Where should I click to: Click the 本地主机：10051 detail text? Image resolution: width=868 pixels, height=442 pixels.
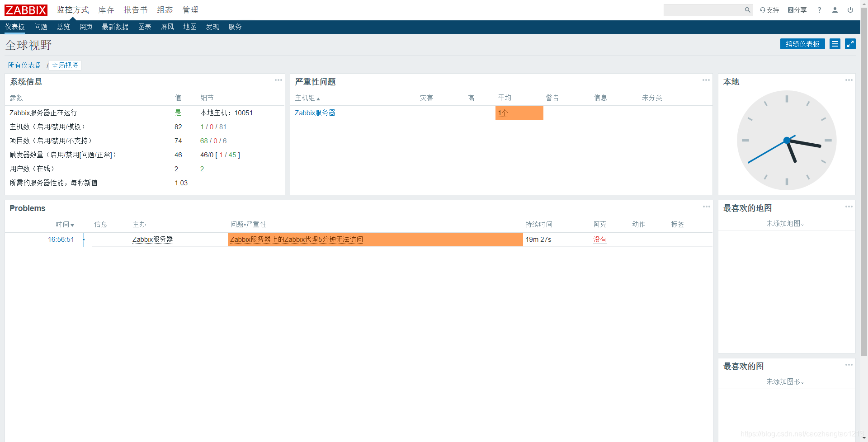tap(226, 113)
